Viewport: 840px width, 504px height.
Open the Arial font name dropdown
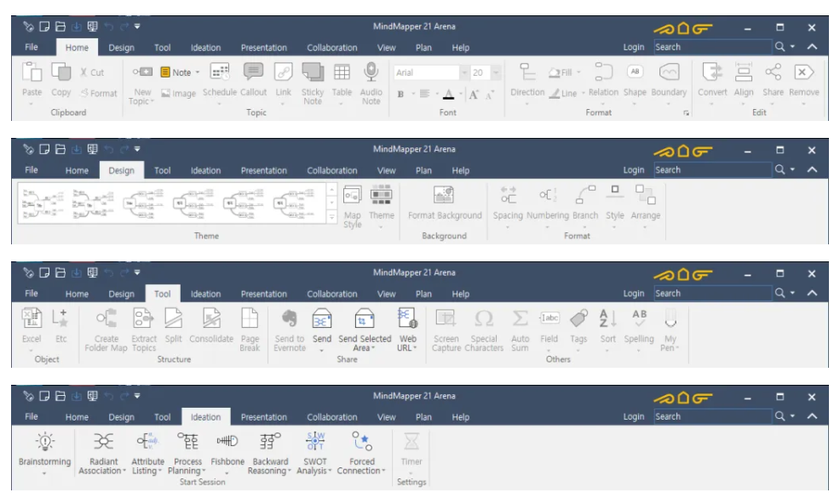click(x=464, y=72)
